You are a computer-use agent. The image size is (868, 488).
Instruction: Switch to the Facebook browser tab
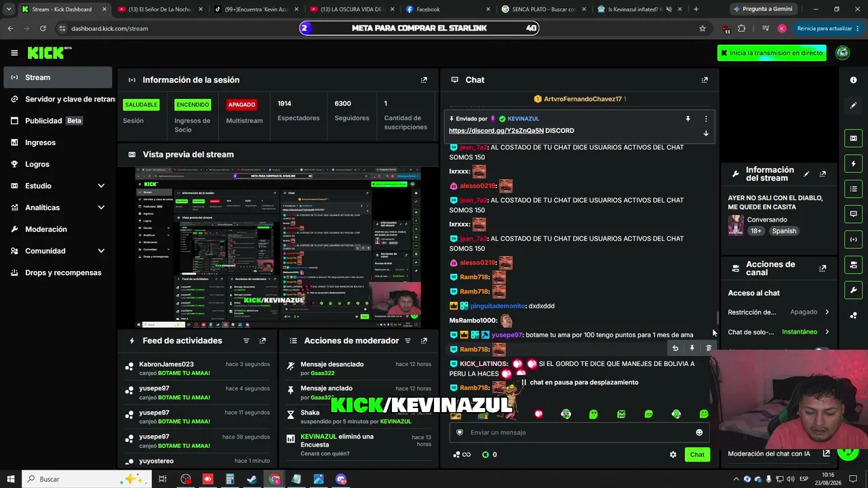click(448, 9)
